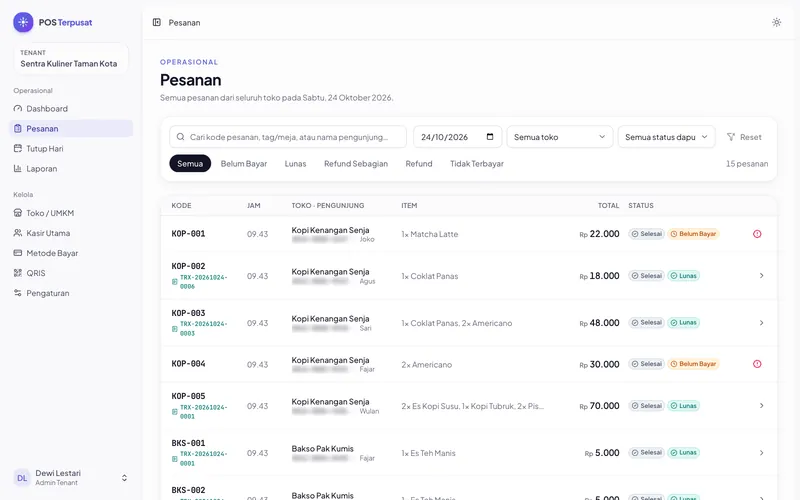The width and height of the screenshot is (800, 500).
Task: Go to Tutup Hari page
Action: (x=71, y=148)
